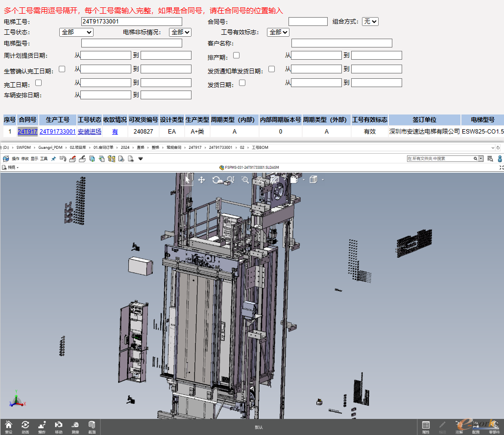The width and height of the screenshot is (504, 435).
Task: Click the check-in icon in PDM toolbar
Action: (x=82, y=159)
